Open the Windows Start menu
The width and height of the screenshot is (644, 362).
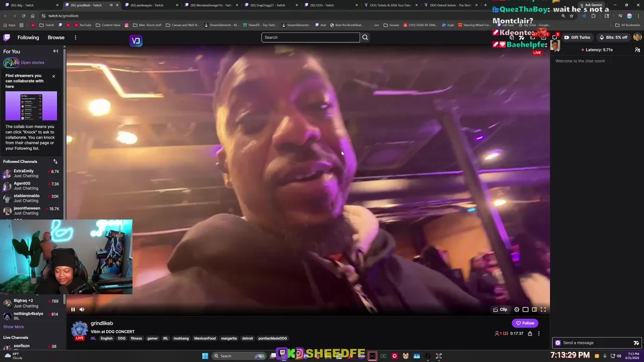pos(205,356)
